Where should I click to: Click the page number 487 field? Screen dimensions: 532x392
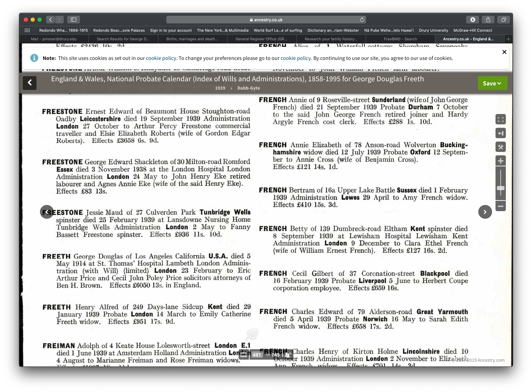coord(257,355)
